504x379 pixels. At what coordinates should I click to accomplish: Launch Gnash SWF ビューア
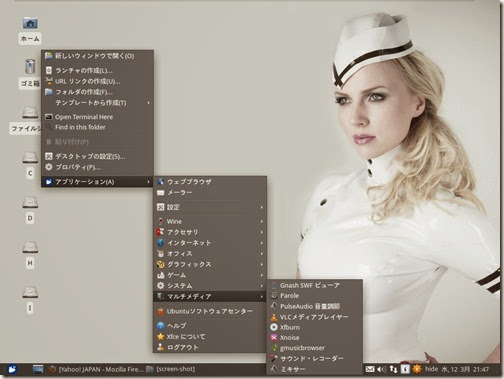[315, 285]
